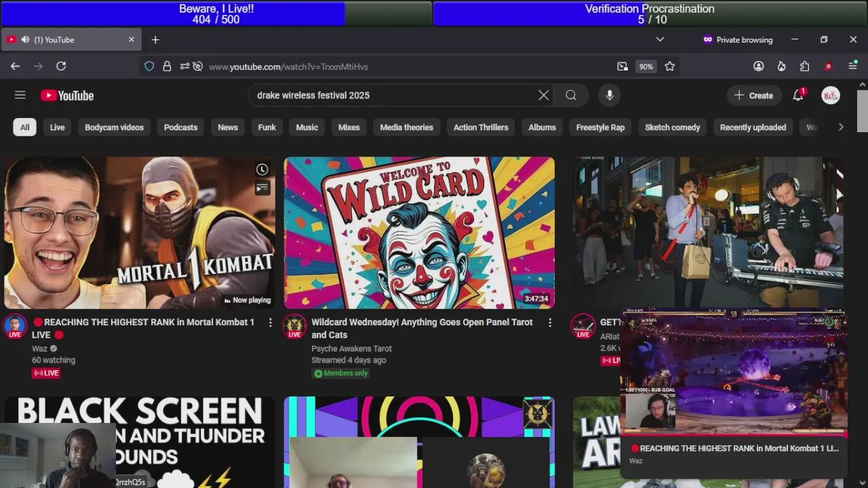Open REACHING THE HIGHEST RANK video title
868x488 pixels.
143,328
